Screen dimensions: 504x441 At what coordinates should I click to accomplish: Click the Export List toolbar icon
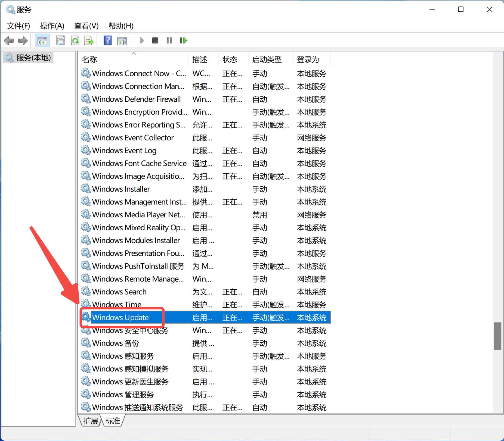(x=89, y=41)
